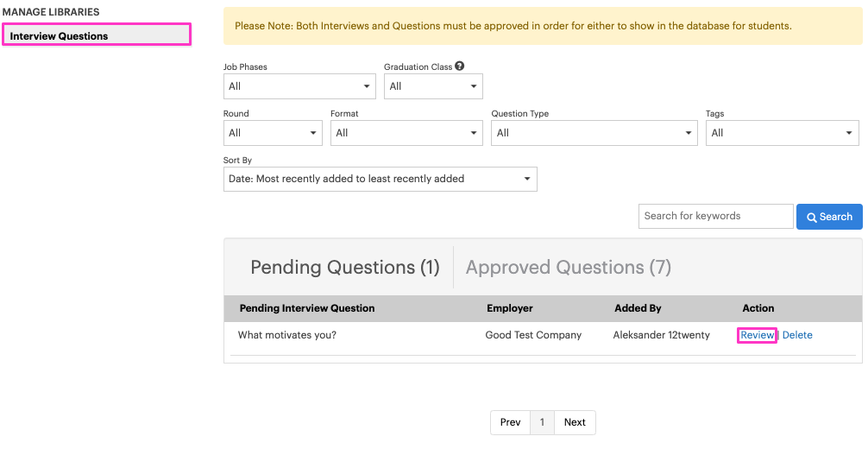Change the Sort By date dropdown

[x=381, y=179]
